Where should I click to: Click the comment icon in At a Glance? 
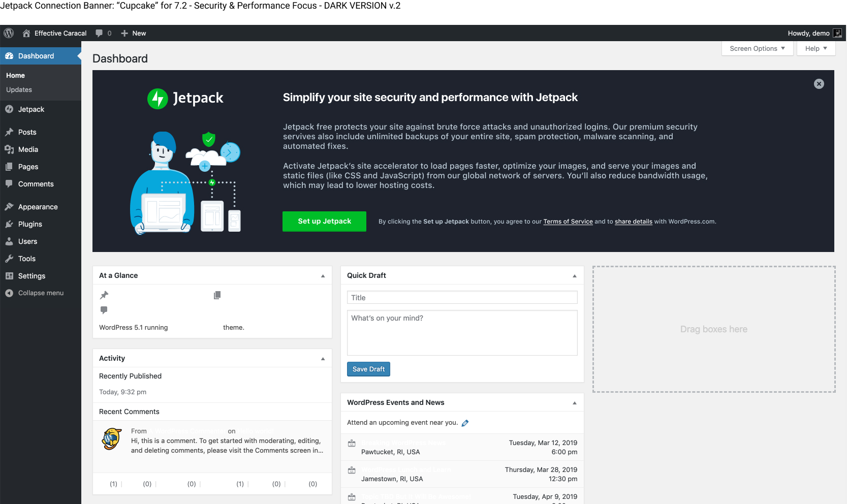click(x=104, y=310)
